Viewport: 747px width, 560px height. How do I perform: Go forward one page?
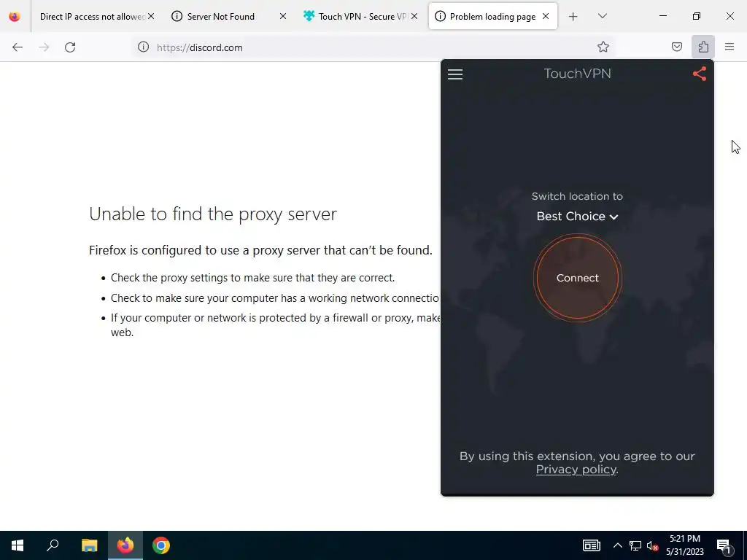tap(44, 47)
